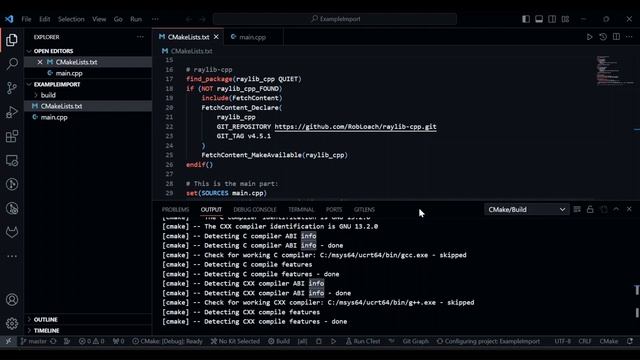
Task: Open output log in editor icon
Action: (603, 209)
